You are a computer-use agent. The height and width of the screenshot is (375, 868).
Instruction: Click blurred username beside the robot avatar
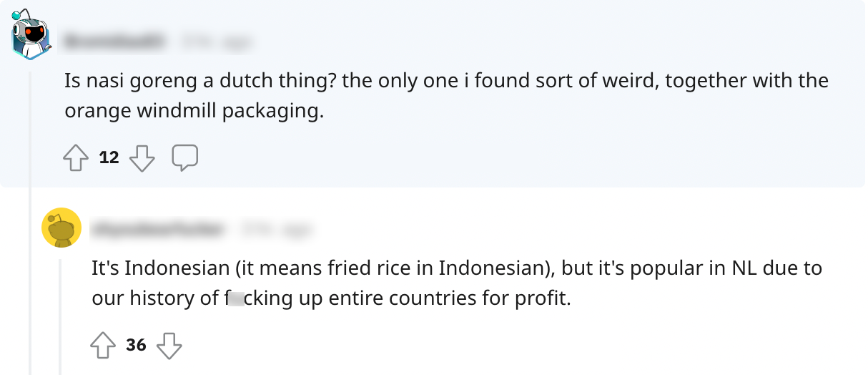coord(114,42)
